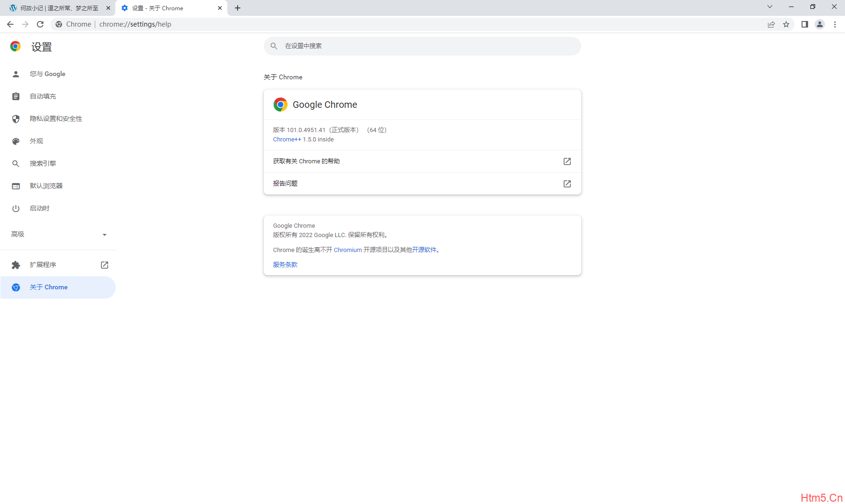Focus the 在设置中搜索 search field

422,46
